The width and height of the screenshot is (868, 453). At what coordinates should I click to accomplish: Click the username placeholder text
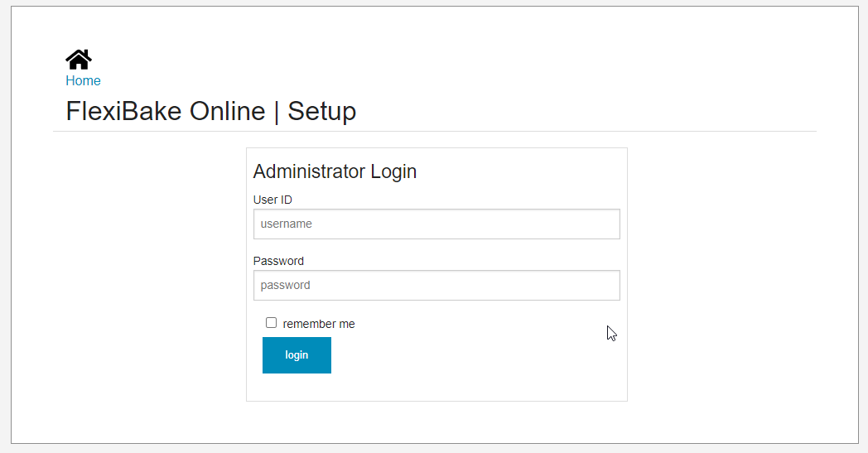coord(287,224)
